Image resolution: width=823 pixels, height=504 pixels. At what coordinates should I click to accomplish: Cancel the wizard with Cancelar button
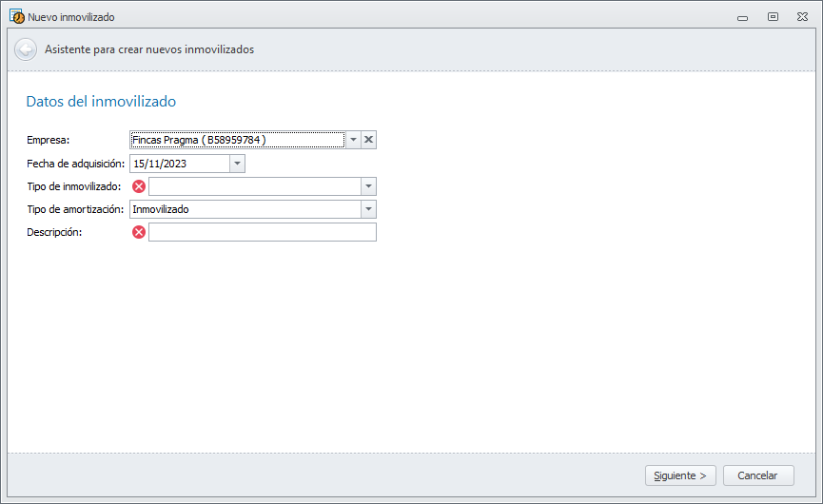758,475
